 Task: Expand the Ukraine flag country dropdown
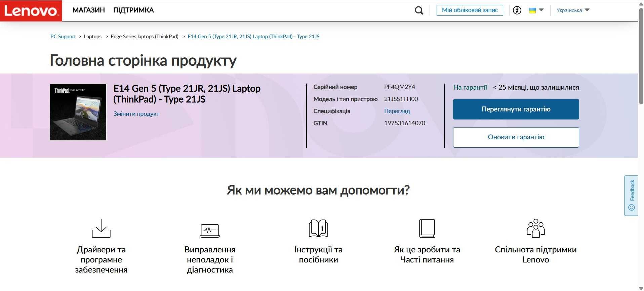pos(536,10)
